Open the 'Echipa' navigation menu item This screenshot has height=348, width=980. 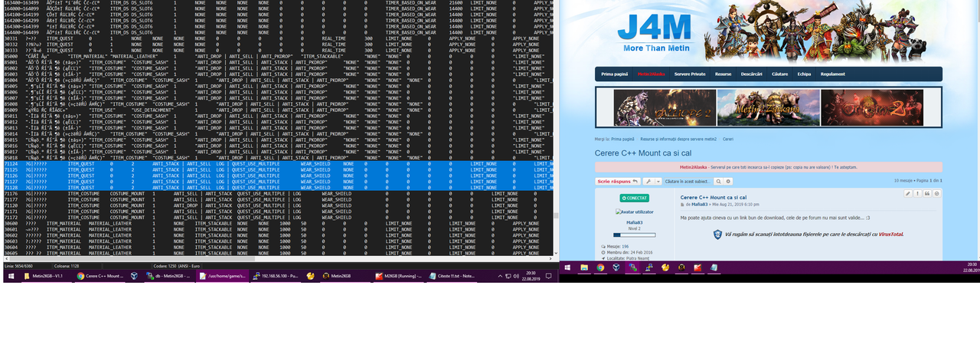(x=804, y=74)
